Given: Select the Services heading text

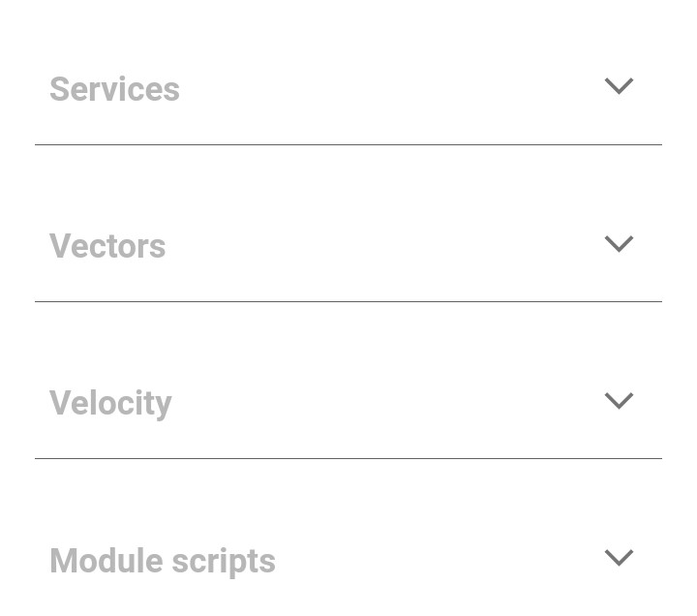Looking at the screenshot, I should pyautogui.click(x=114, y=89).
